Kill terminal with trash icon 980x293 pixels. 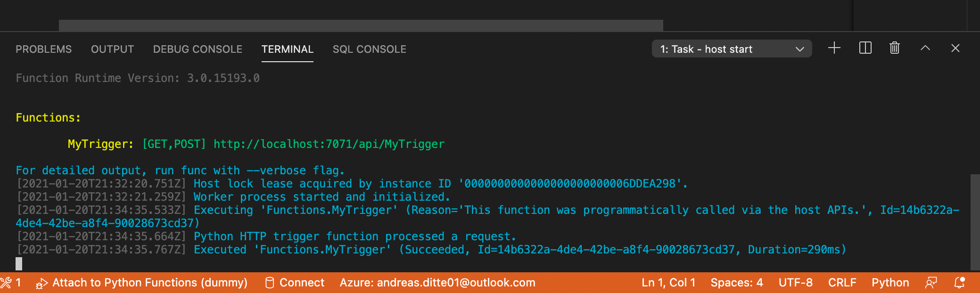(x=895, y=48)
